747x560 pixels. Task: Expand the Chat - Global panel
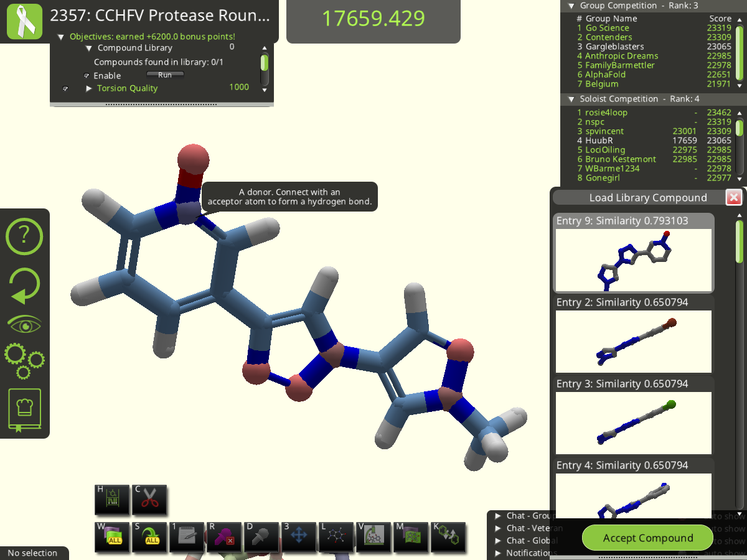[498, 541]
